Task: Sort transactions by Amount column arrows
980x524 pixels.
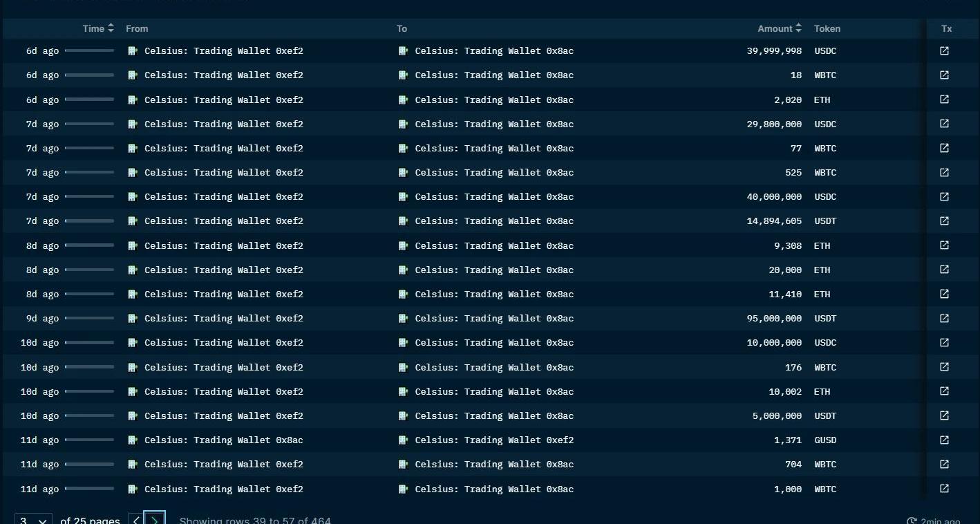Action: (798, 28)
